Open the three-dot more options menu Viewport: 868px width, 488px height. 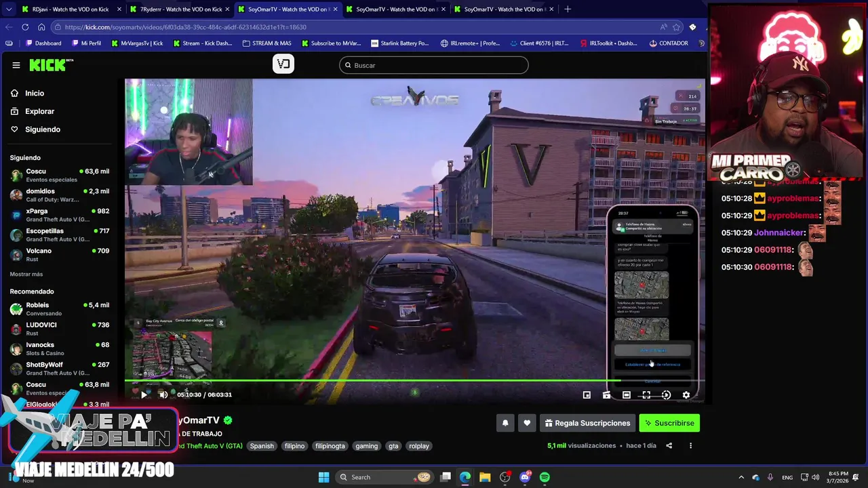[690, 445]
